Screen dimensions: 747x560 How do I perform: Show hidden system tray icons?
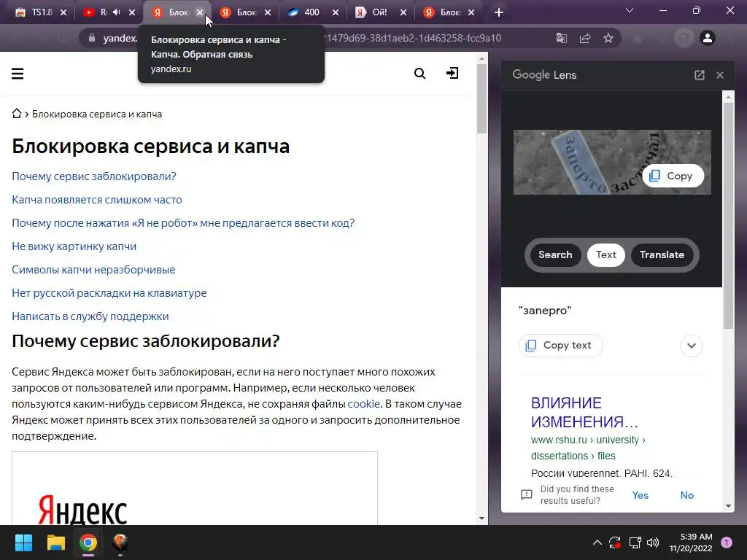[x=597, y=542]
